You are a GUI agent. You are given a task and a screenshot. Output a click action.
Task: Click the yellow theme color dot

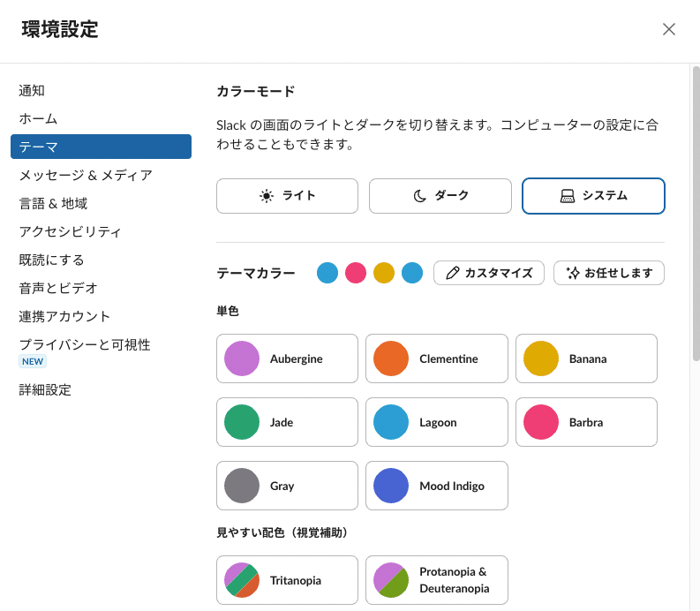pos(384,273)
